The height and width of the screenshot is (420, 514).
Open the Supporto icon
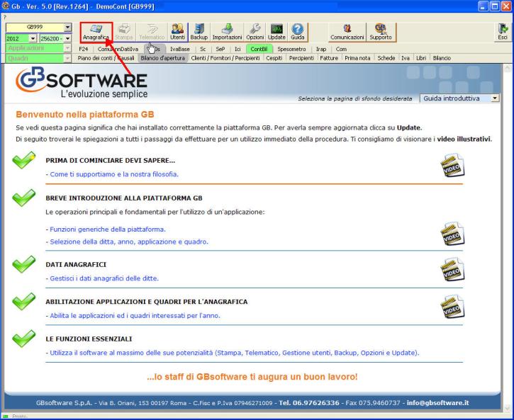(x=381, y=32)
